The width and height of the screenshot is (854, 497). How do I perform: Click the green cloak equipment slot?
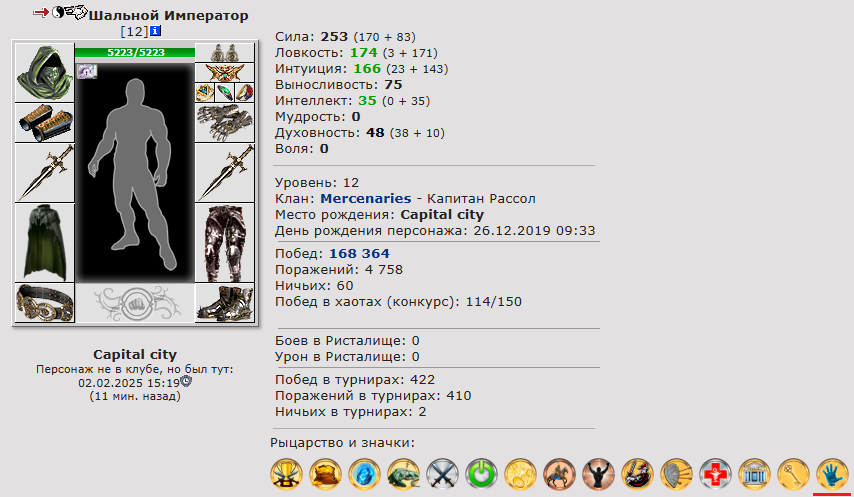pos(45,243)
